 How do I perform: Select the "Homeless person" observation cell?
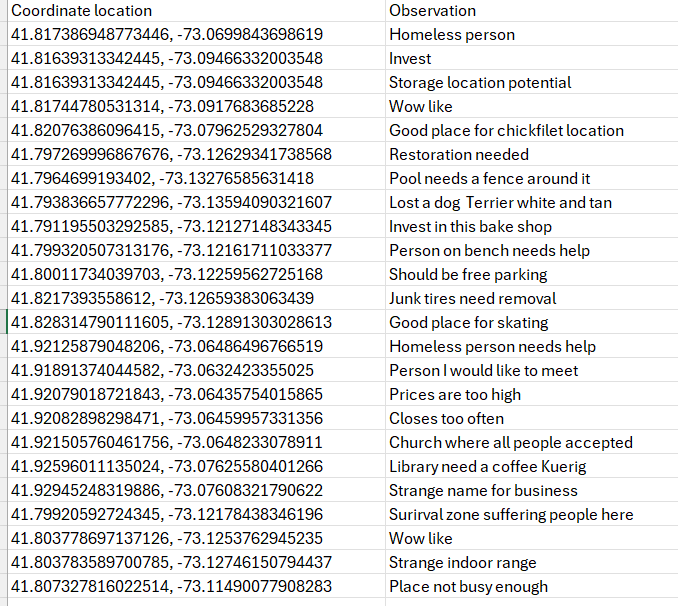coord(452,35)
